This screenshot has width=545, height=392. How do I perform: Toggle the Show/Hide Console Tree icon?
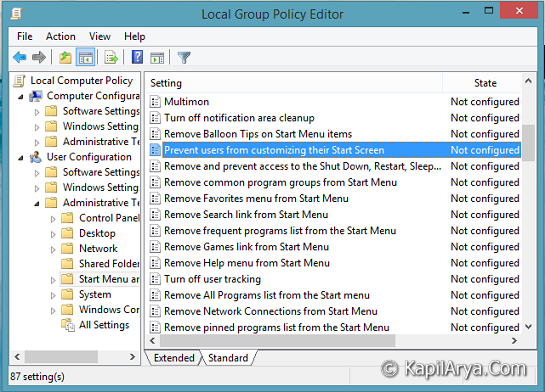pos(85,57)
